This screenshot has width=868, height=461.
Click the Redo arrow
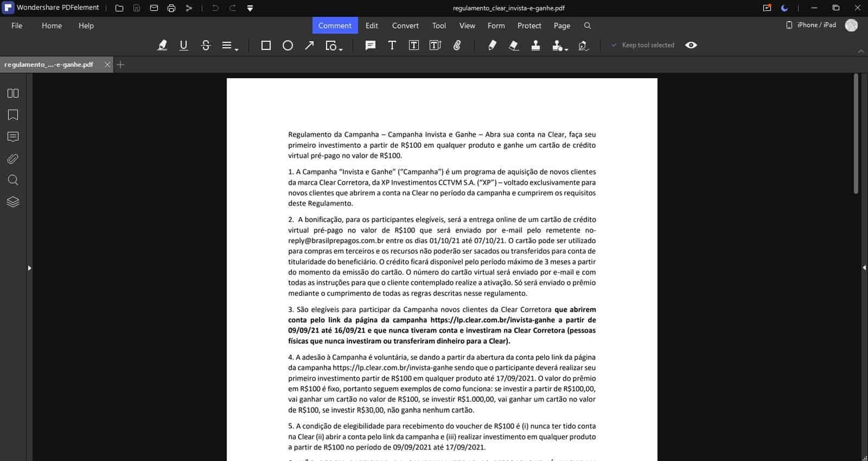(233, 8)
